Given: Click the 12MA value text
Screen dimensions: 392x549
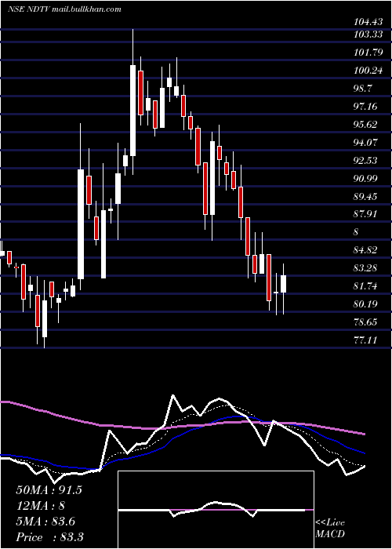Looking at the screenshot, I should (40, 506).
